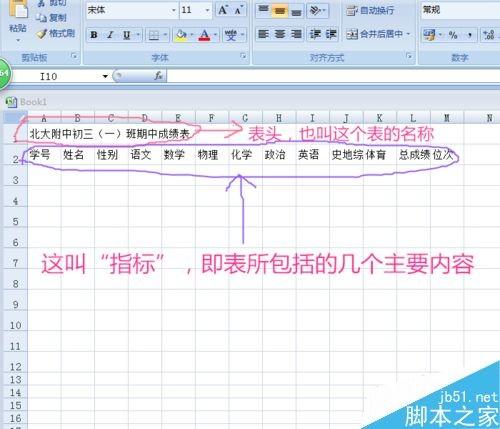Click the Copy (复制) command
This screenshot has width=500, height=429.
pyautogui.click(x=51, y=18)
